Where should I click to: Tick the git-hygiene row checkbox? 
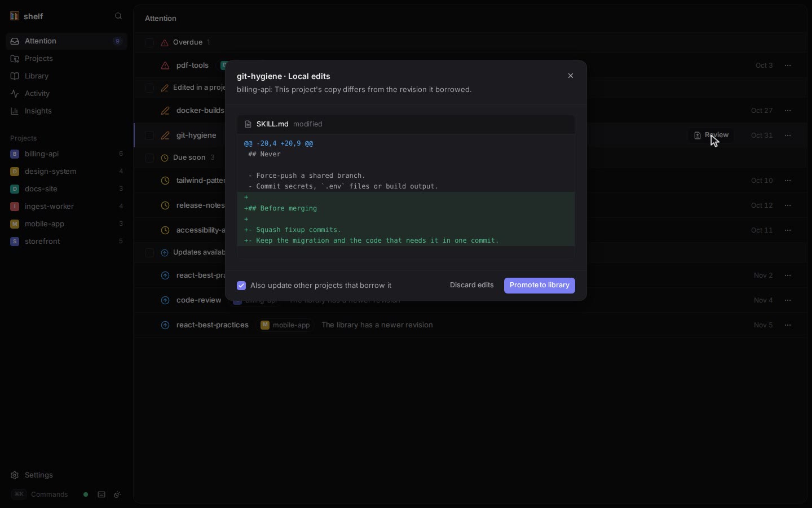pos(149,136)
